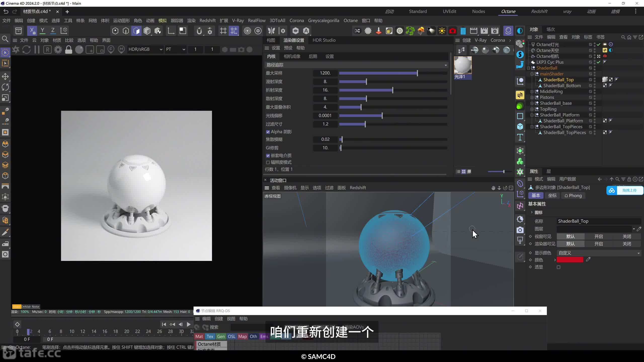Click the Octane材质 node button

(211, 344)
